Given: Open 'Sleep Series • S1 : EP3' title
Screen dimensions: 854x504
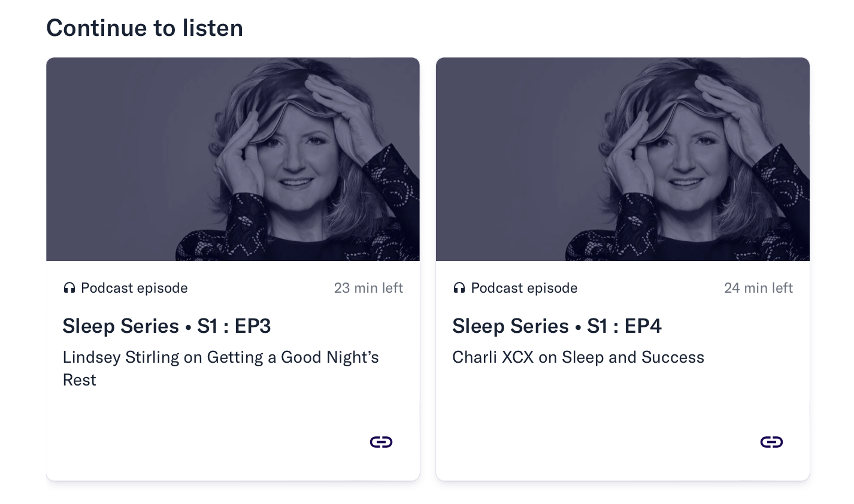Looking at the screenshot, I should [166, 326].
